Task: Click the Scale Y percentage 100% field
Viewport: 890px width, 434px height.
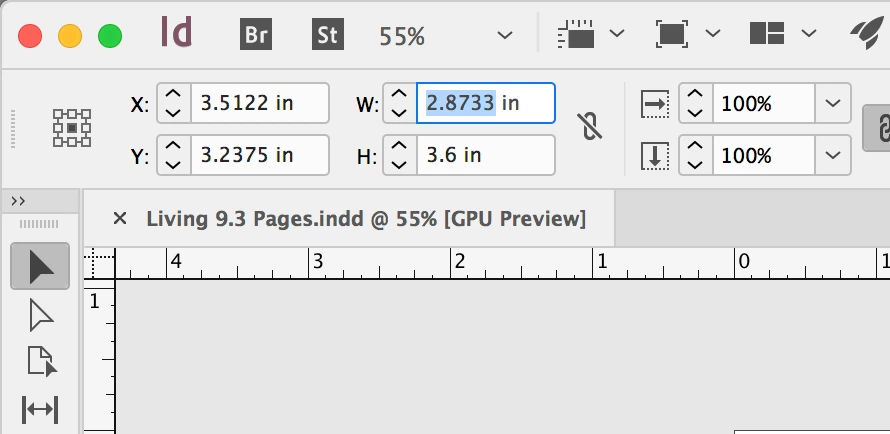Action: coord(764,155)
